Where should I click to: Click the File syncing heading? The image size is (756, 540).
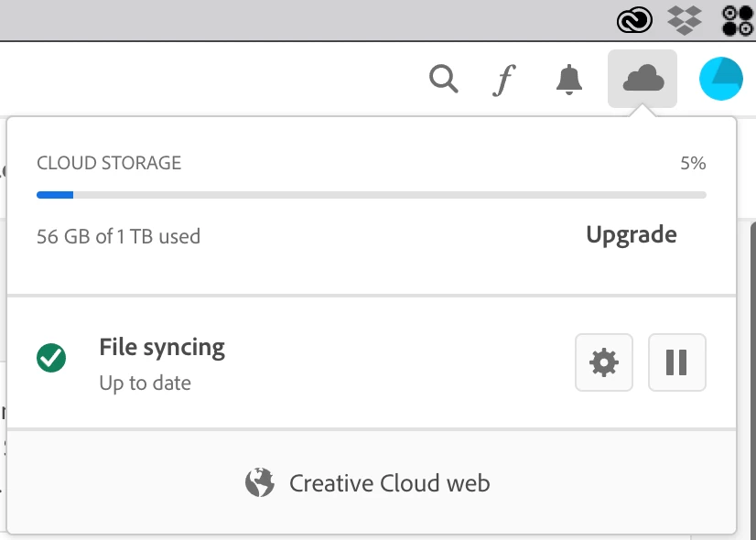click(x=162, y=347)
